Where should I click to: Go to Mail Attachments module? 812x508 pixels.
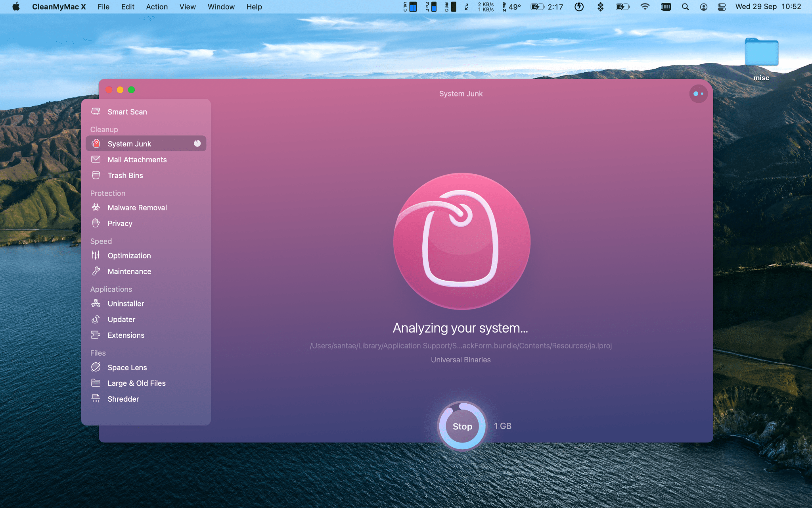(146, 159)
